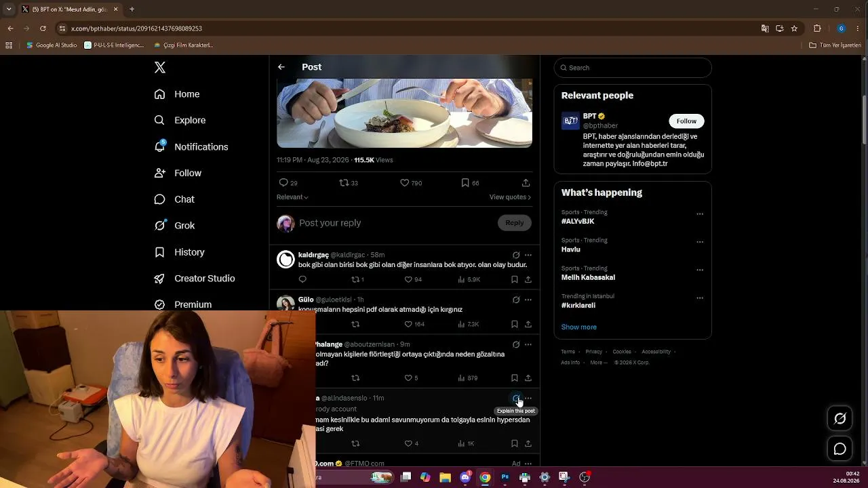
Task: Open more options on @aboutzernisan reply
Action: point(528,344)
